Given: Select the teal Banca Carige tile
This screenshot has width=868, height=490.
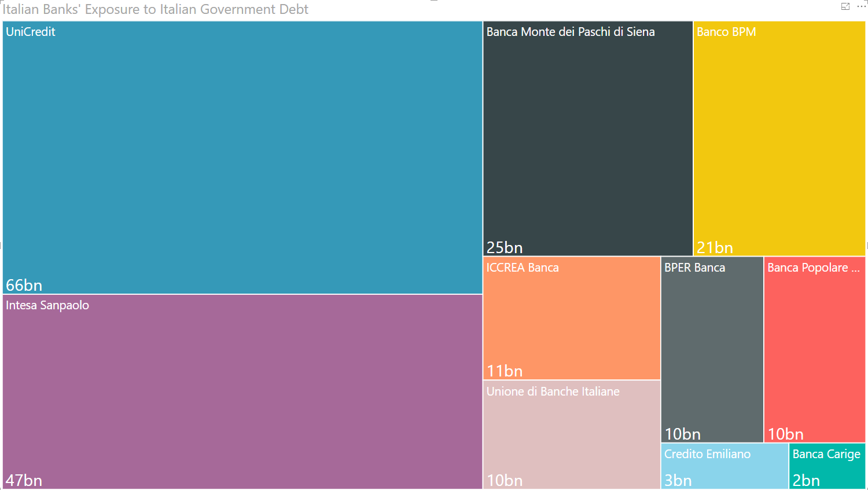Looking at the screenshot, I should 827,466.
